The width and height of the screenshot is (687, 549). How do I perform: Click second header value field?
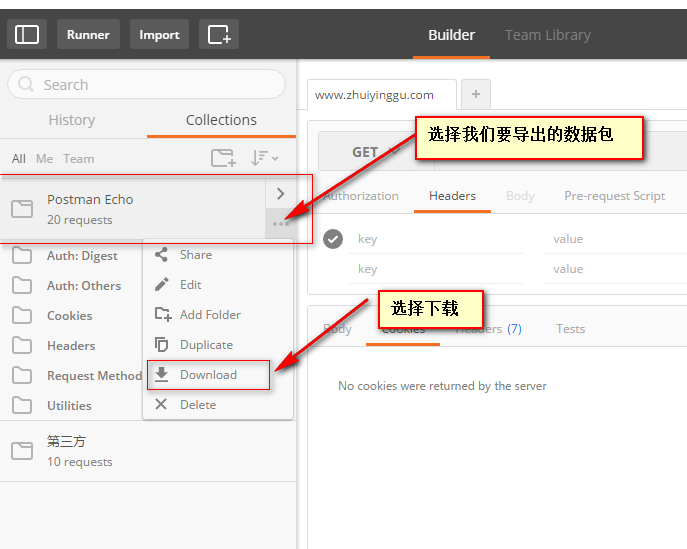point(615,269)
